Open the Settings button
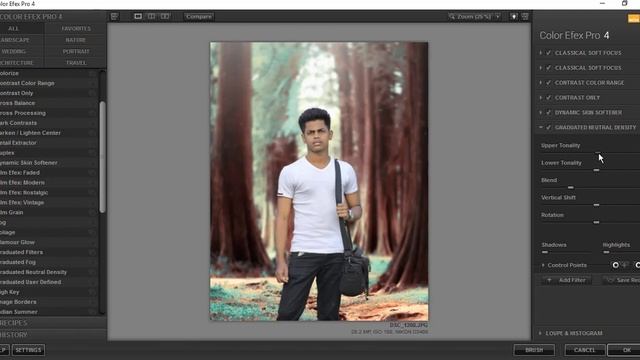This screenshot has height=360, width=640. click(x=28, y=350)
